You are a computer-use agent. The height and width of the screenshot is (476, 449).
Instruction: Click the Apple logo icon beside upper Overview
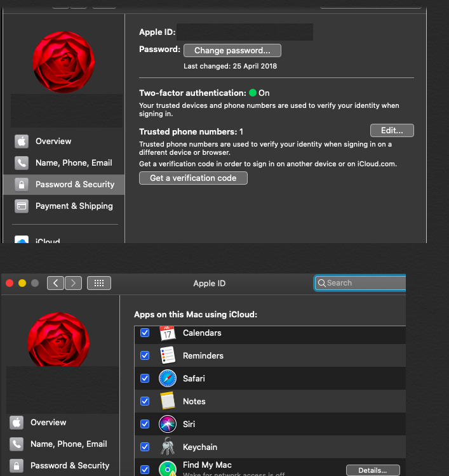click(x=22, y=141)
